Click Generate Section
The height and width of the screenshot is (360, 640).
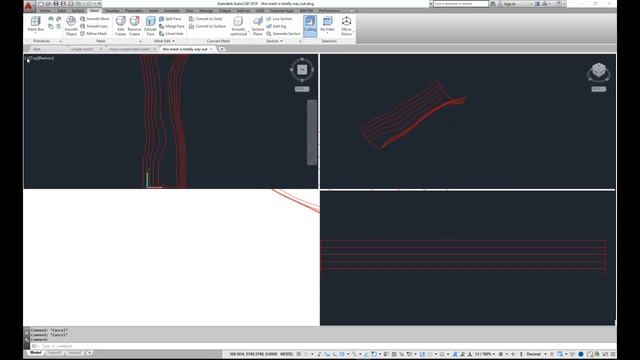283,33
